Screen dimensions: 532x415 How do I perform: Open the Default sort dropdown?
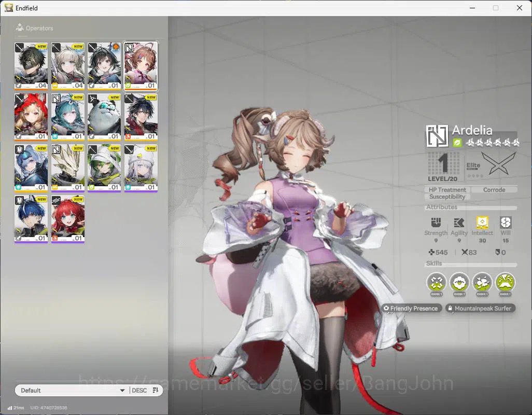(x=72, y=390)
